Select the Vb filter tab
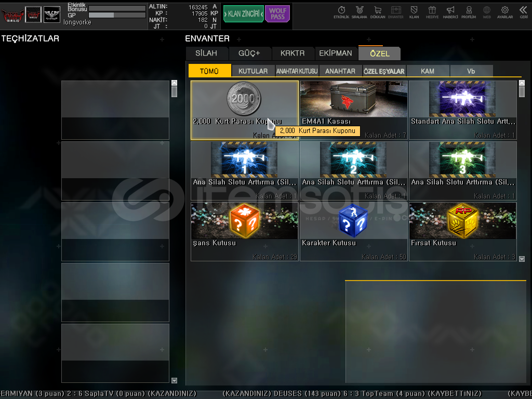The image size is (532, 399). point(471,71)
